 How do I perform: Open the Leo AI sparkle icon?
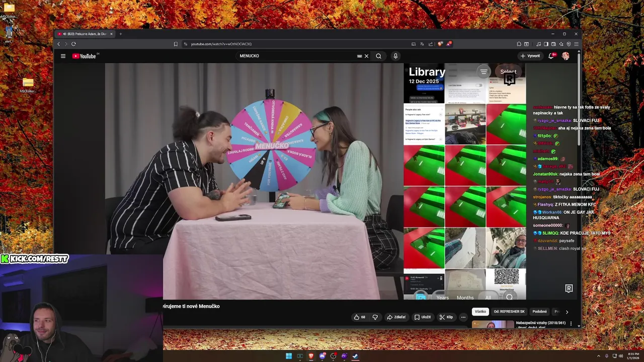(561, 44)
